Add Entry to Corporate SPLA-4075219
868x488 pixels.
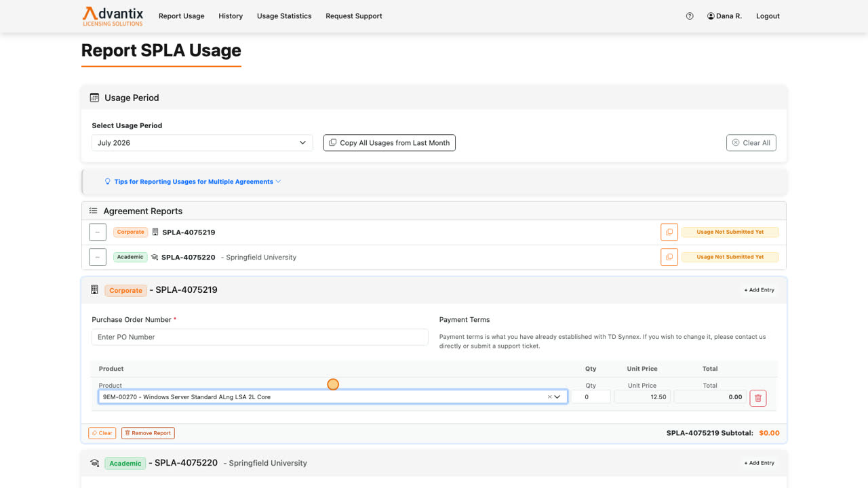point(759,290)
